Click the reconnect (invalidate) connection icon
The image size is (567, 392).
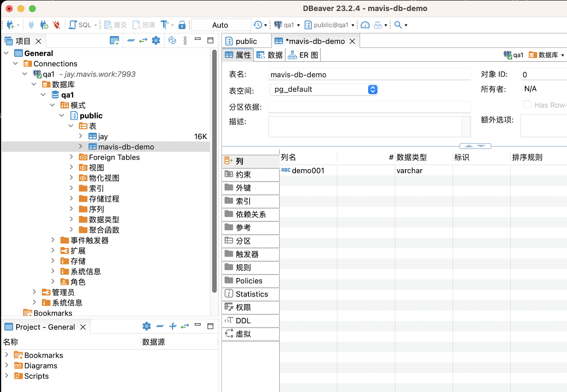tap(44, 25)
